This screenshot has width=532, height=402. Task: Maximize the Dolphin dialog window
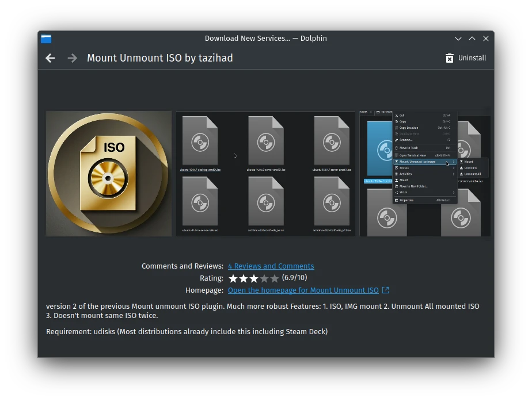coord(472,39)
